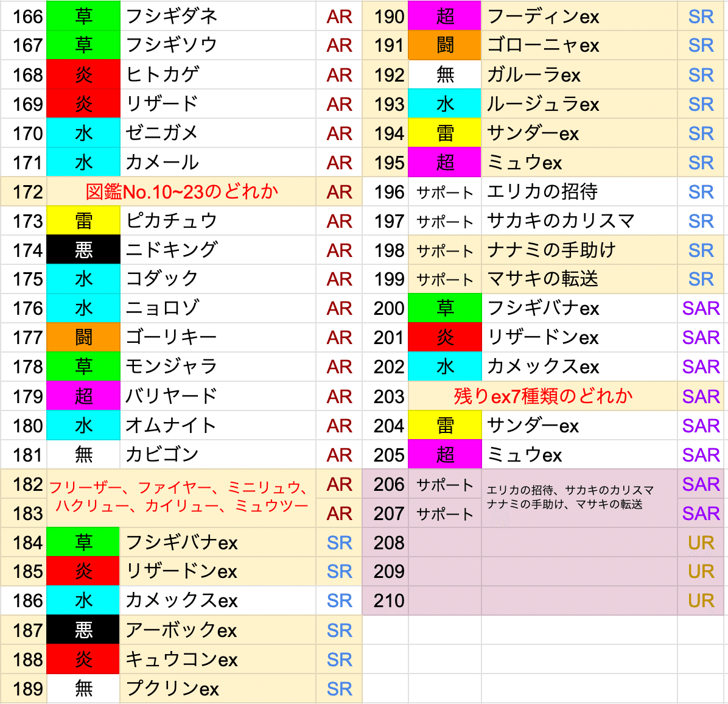Select the cell リザードンex in row 185
The image size is (728, 704).
pyautogui.click(x=218, y=571)
